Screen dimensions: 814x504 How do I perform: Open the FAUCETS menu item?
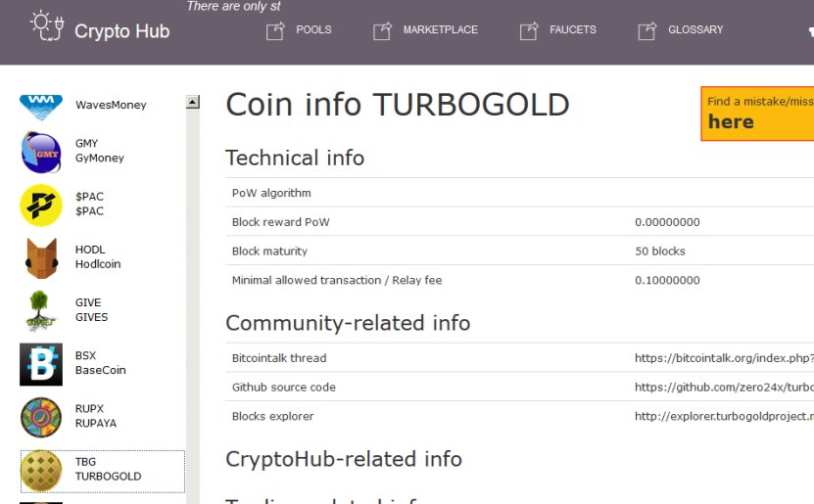pyautogui.click(x=573, y=29)
